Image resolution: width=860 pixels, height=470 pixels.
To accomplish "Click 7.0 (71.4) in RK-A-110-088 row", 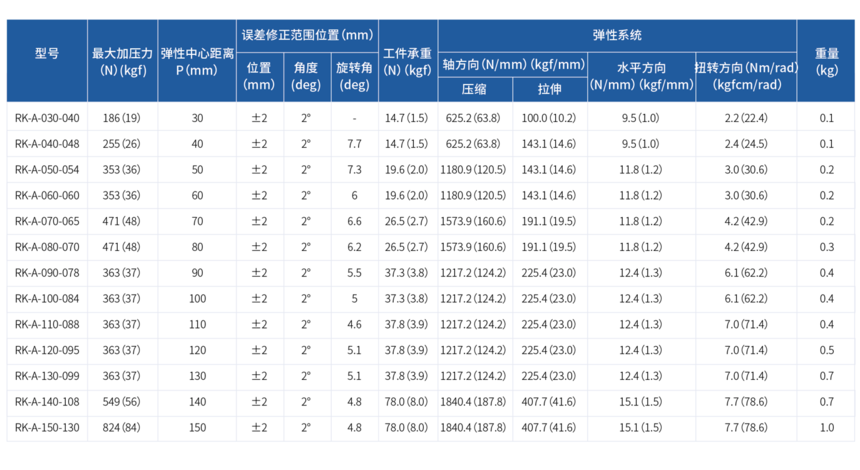I will click(746, 324).
